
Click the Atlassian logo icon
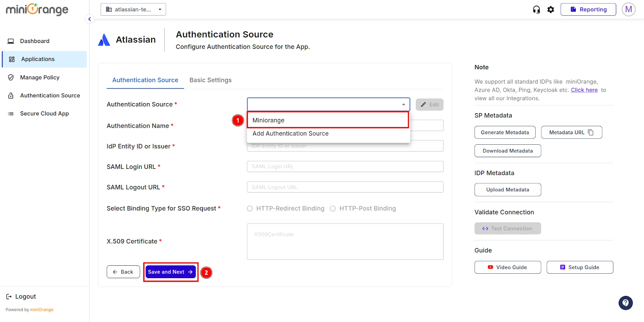tap(104, 40)
